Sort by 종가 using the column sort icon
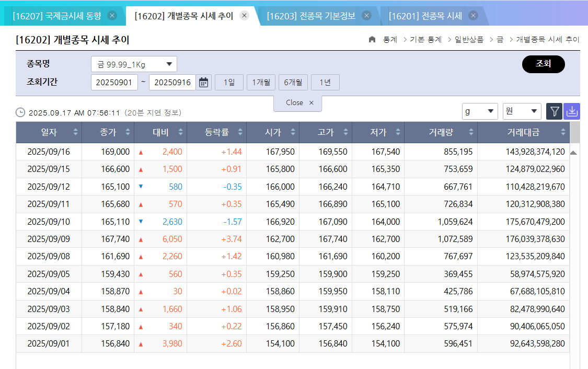 (x=128, y=132)
